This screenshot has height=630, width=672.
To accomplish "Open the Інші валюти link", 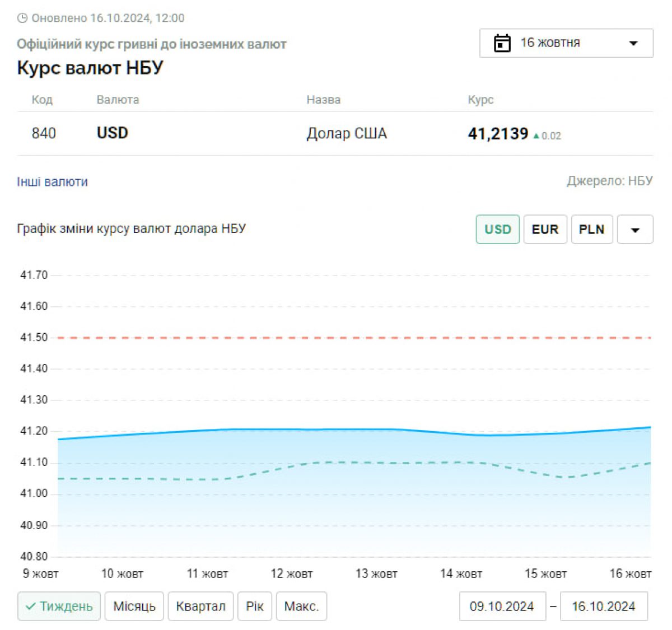I will pos(52,182).
